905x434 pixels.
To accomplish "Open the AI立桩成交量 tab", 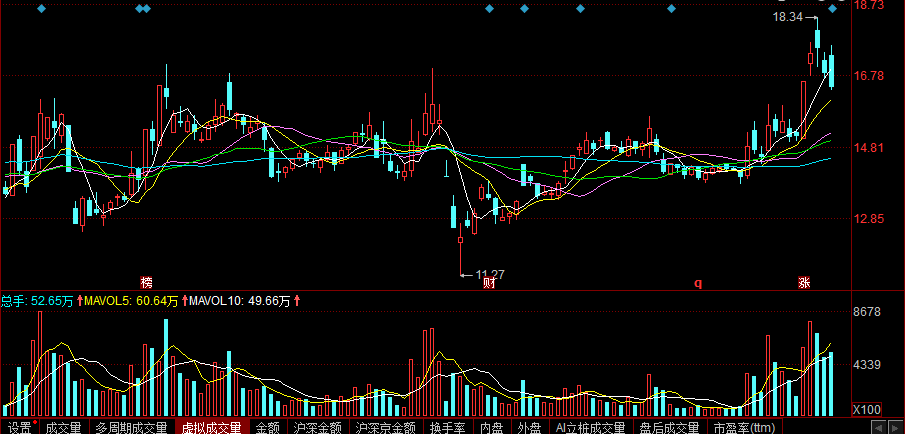I will click(x=590, y=428).
